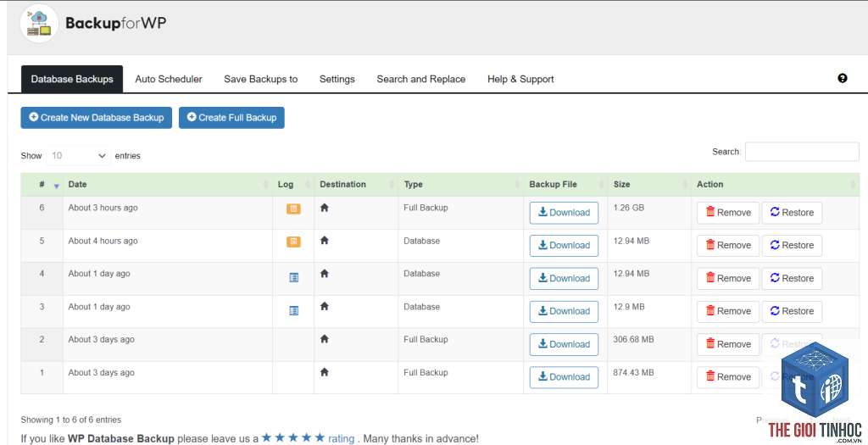Sort by the Type column header
The image size is (868, 445).
tap(460, 184)
